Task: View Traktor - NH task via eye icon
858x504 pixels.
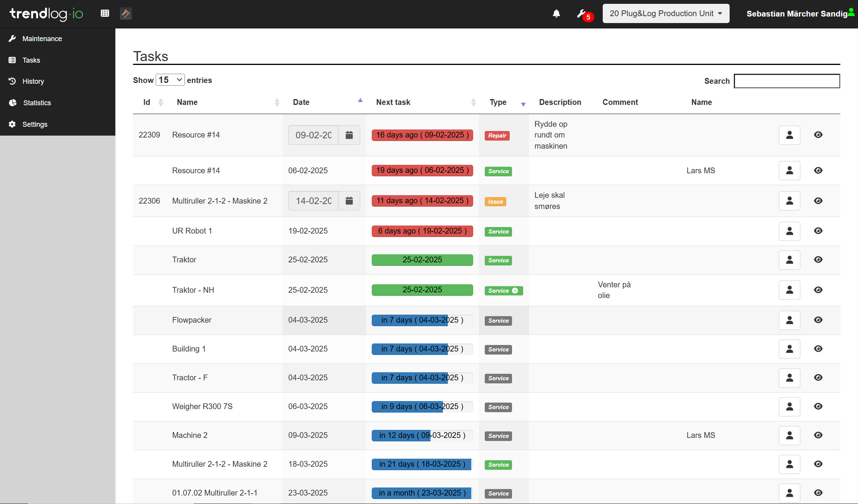Action: [818, 290]
